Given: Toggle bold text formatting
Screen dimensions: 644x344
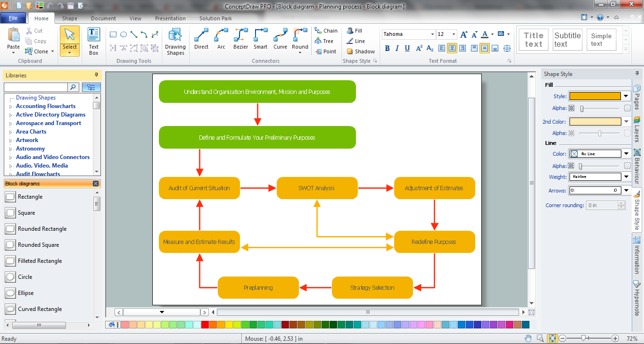Looking at the screenshot, I should tap(386, 49).
